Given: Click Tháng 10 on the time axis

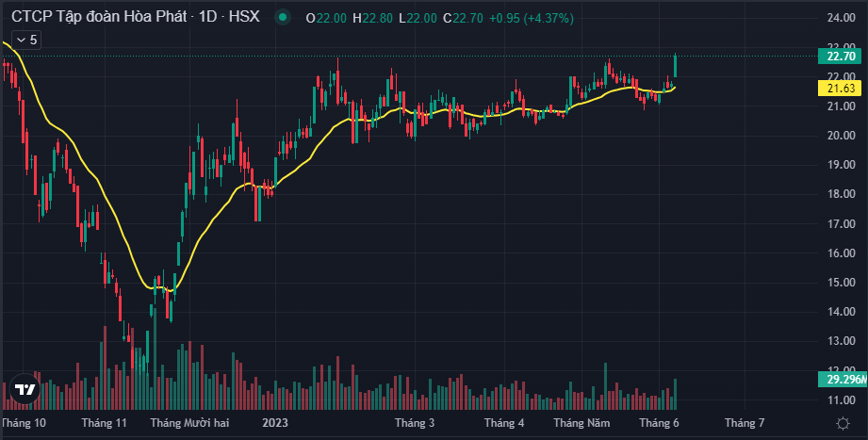Looking at the screenshot, I should (x=24, y=423).
